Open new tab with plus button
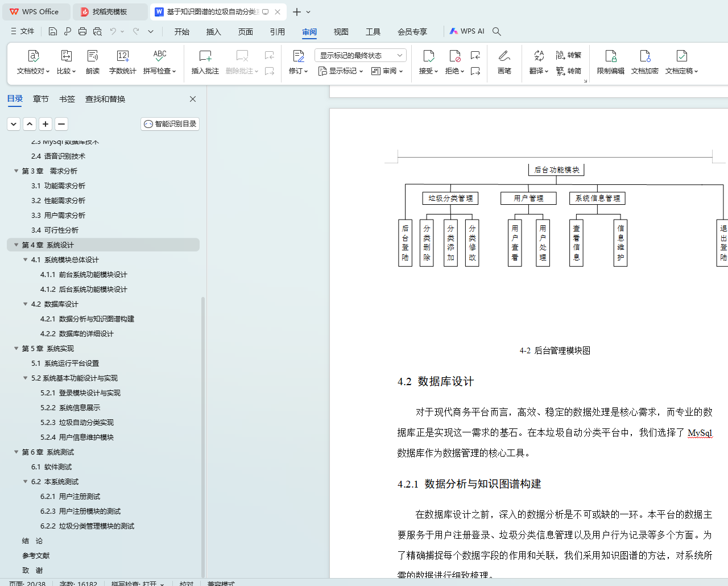 (x=297, y=12)
